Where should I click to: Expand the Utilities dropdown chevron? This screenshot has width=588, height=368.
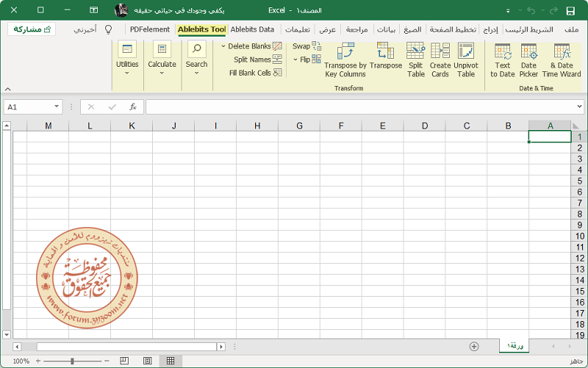[x=127, y=73]
